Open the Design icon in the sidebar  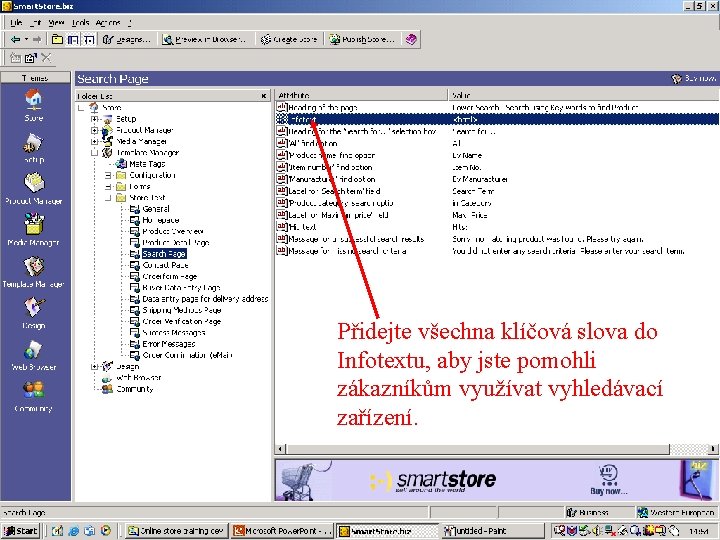[x=34, y=312]
